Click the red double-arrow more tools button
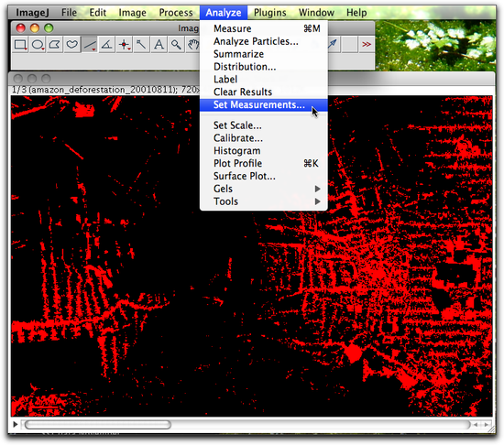Image resolution: width=504 pixels, height=445 pixels. pos(367,44)
